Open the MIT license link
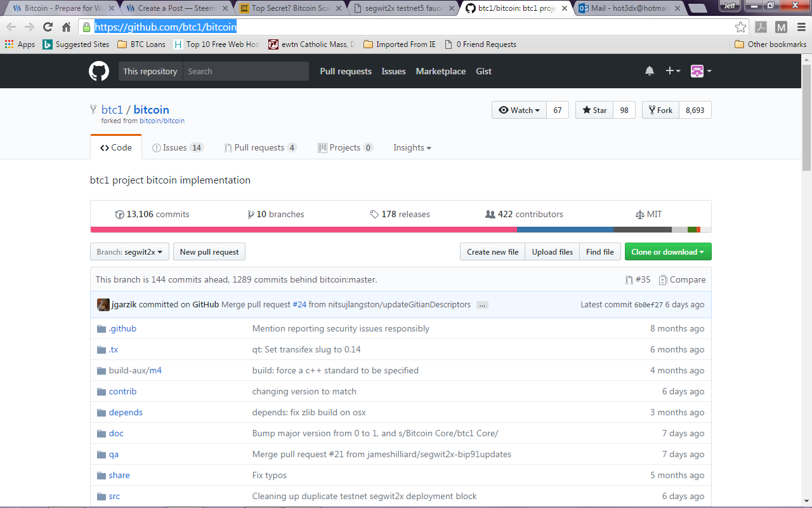Screen dimensions: 812x508 click(648, 214)
